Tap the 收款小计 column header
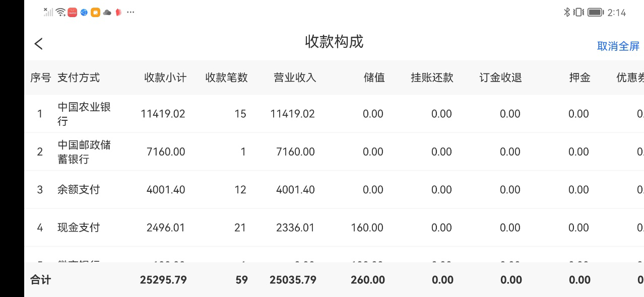This screenshot has height=297, width=644. point(165,78)
